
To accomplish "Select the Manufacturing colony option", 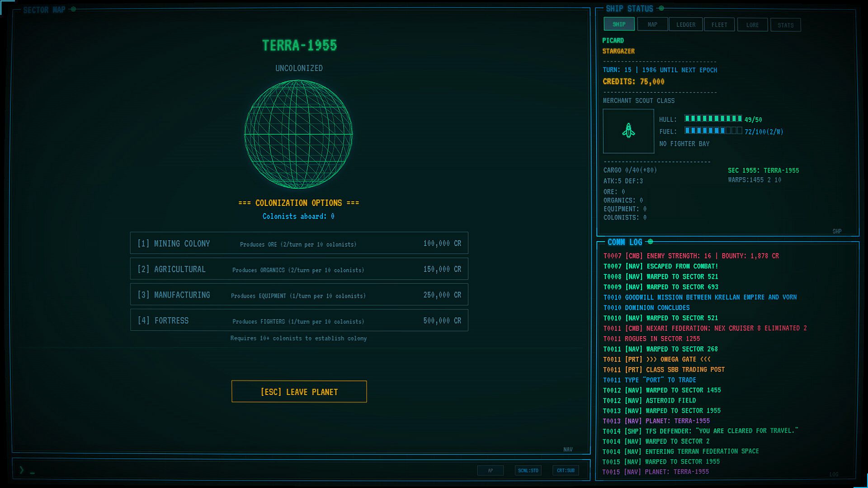I will [x=299, y=295].
